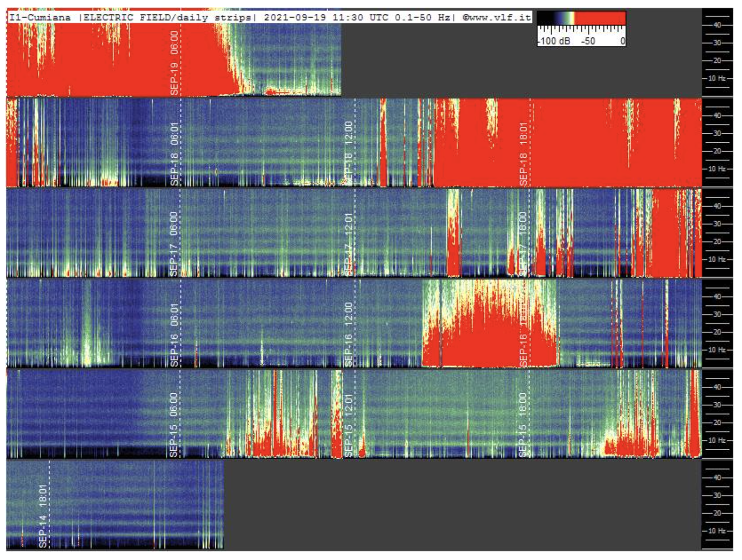This screenshot has width=742, height=560.
Task: Click the 10 Hz label beside the SEP-15 strip
Action: pos(717,440)
